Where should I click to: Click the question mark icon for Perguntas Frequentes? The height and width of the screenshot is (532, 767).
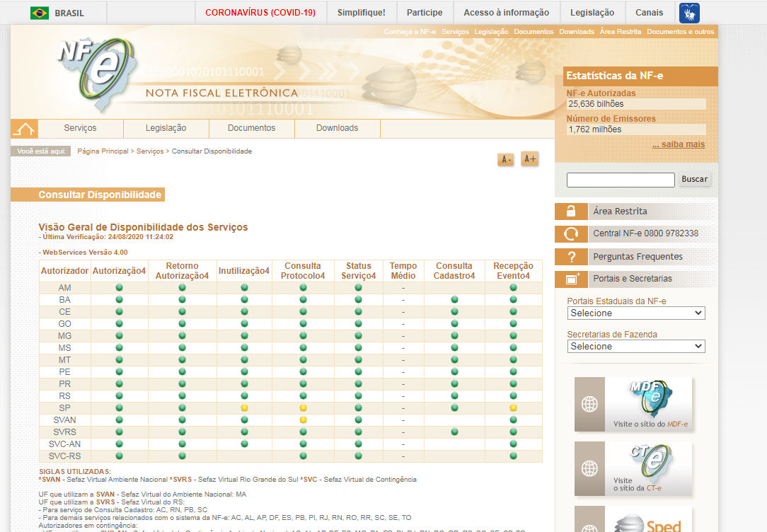coord(571,257)
